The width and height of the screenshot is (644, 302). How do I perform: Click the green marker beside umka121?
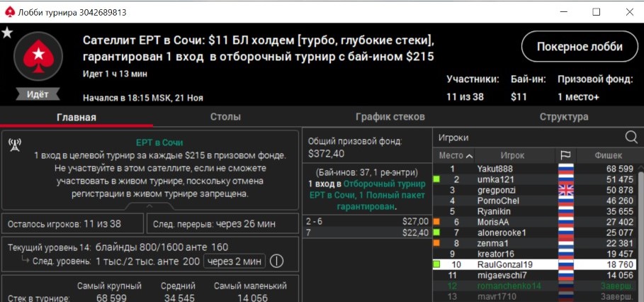tap(436, 179)
